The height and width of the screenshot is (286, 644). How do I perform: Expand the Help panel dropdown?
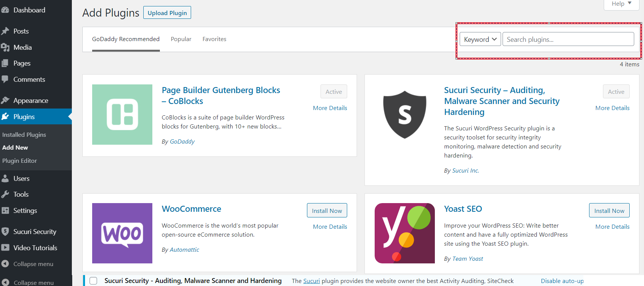coord(621,4)
